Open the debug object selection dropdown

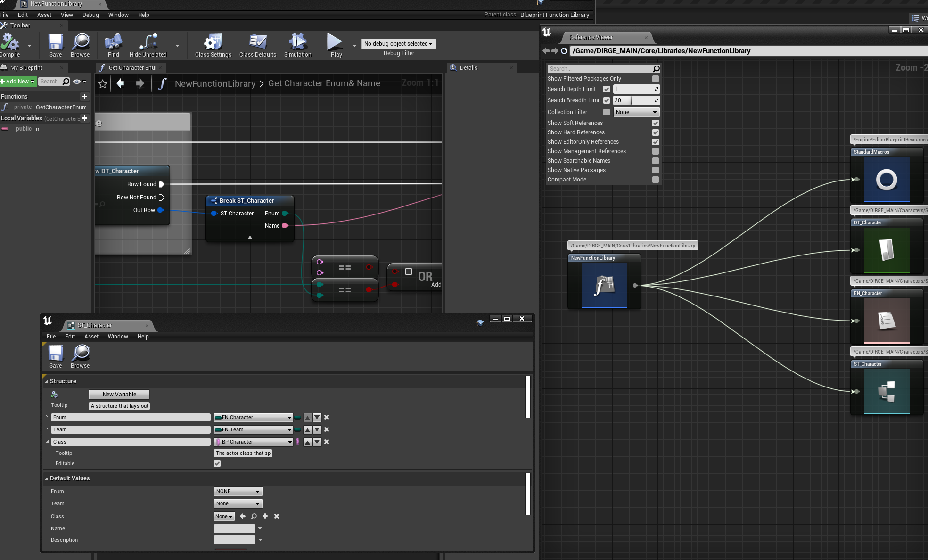pos(399,44)
